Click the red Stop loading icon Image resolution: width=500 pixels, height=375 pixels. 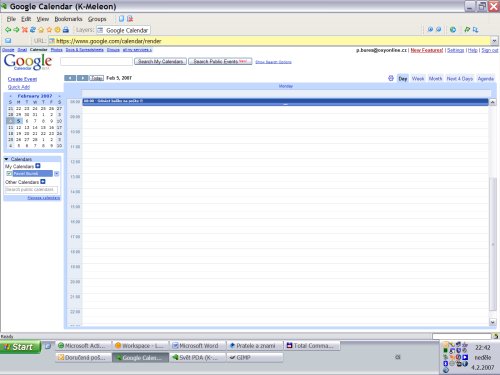click(x=24, y=30)
